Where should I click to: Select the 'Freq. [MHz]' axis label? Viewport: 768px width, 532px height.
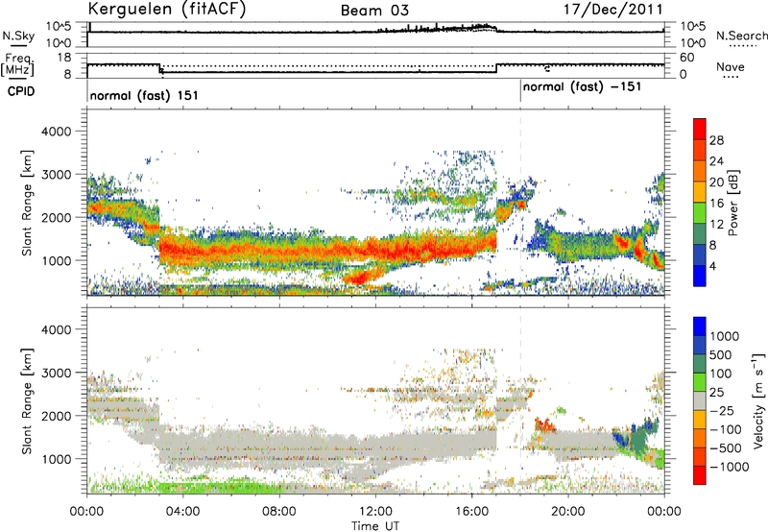18,65
